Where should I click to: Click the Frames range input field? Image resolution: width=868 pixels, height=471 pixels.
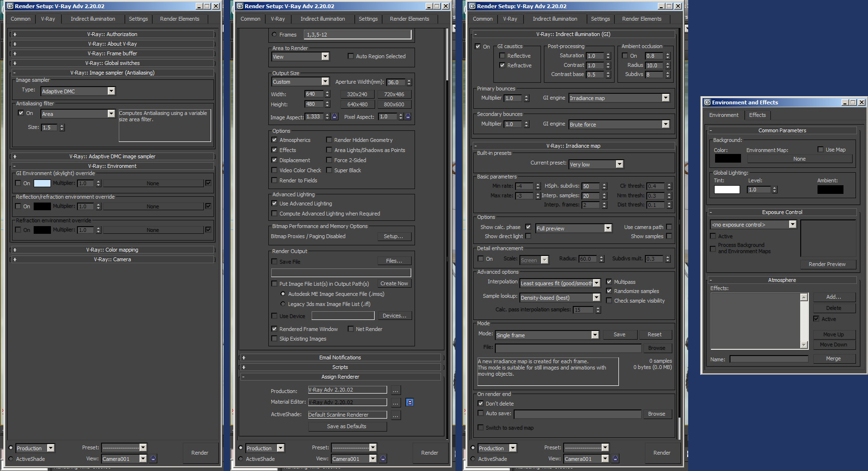357,35
